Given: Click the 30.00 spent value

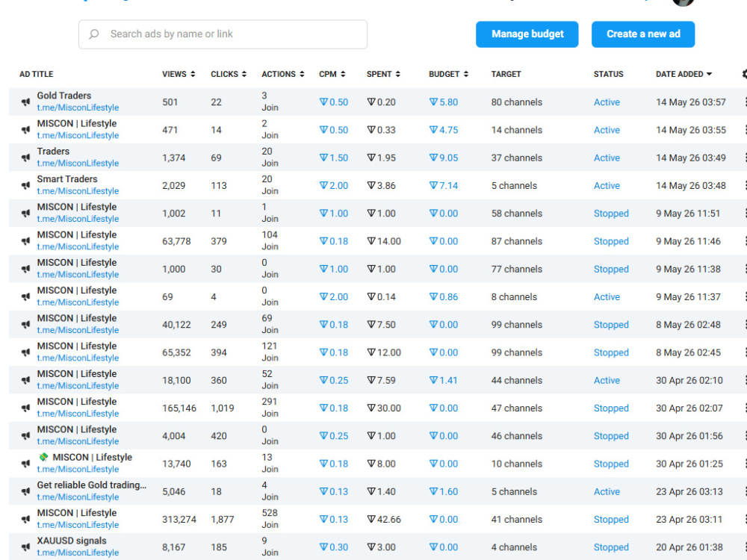Looking at the screenshot, I should point(384,408).
